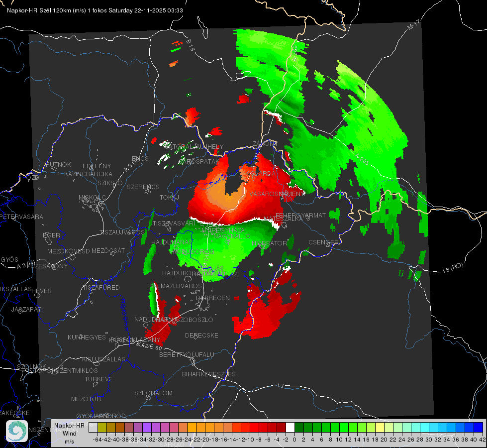Click the ÓZD label at the left edge
Screen dimensions: 487x448
pyautogui.click(x=33, y=178)
